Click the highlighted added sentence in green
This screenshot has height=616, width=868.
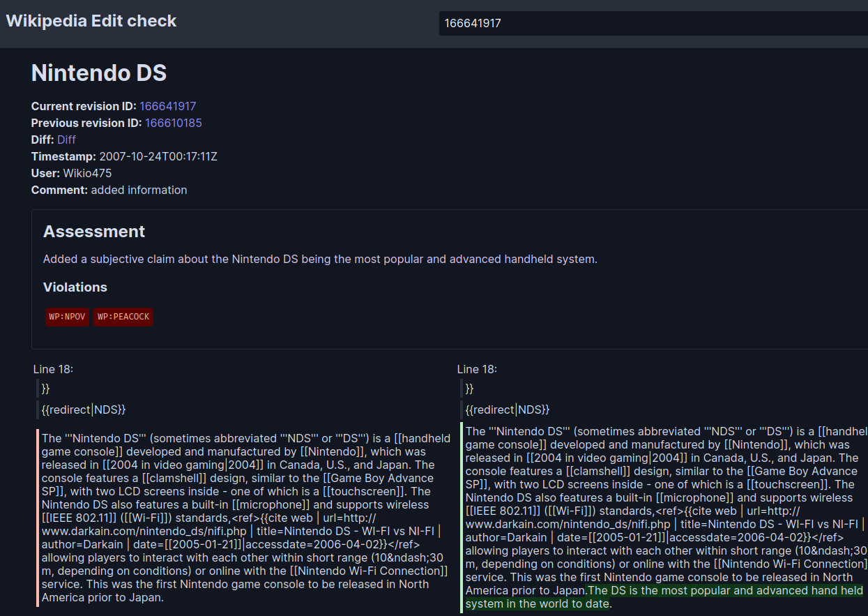click(664, 597)
